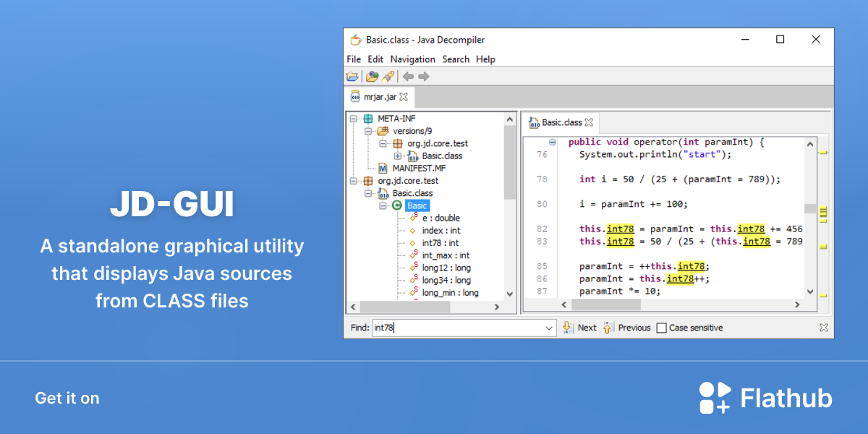
Task: Select the Basic.class editor tab
Action: click(x=561, y=122)
